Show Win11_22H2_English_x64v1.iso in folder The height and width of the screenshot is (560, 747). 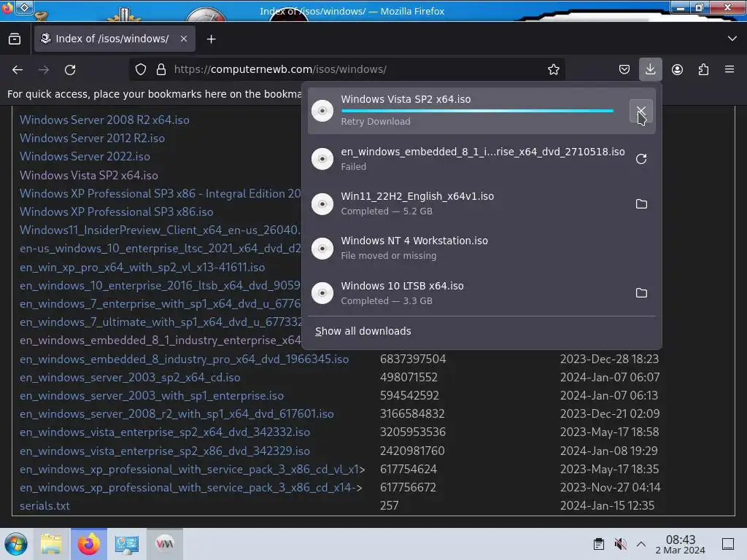tap(641, 204)
